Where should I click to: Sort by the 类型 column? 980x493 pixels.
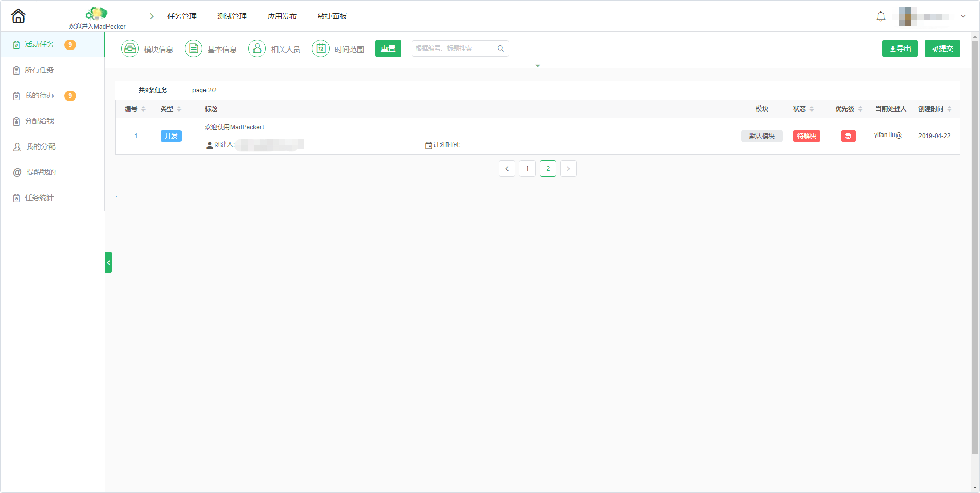click(x=179, y=109)
